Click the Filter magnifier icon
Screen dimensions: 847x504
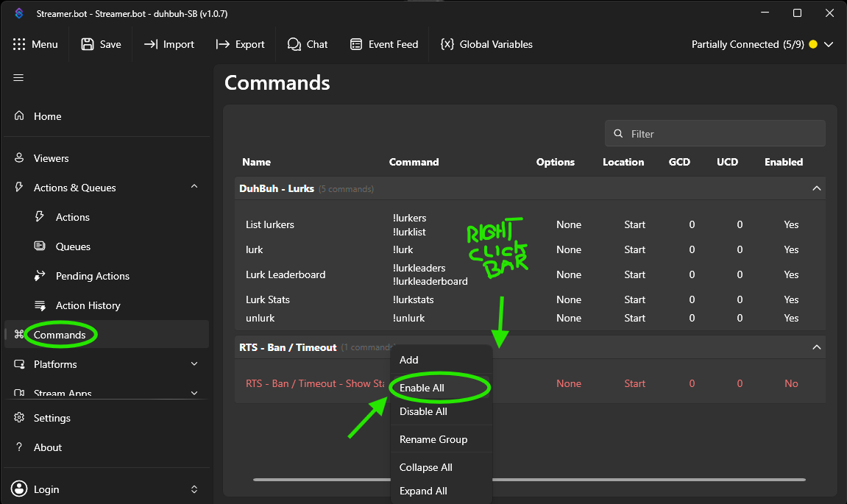click(618, 133)
